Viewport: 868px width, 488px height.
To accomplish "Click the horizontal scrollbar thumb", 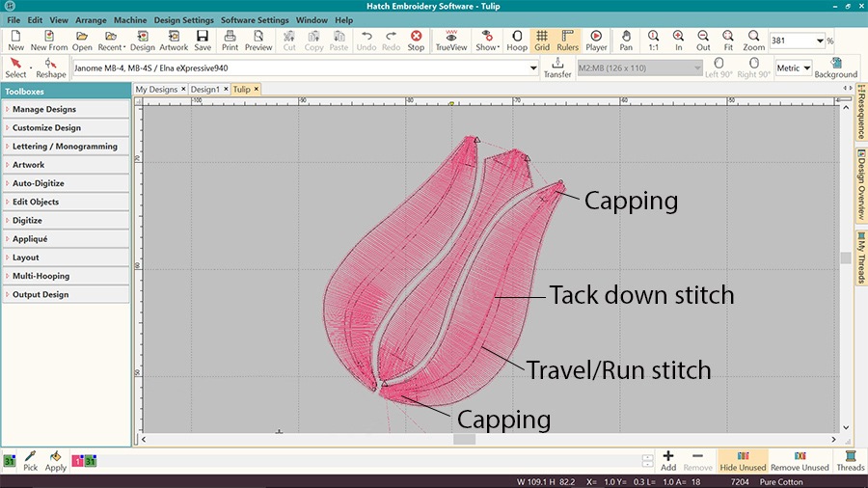I will point(464,439).
